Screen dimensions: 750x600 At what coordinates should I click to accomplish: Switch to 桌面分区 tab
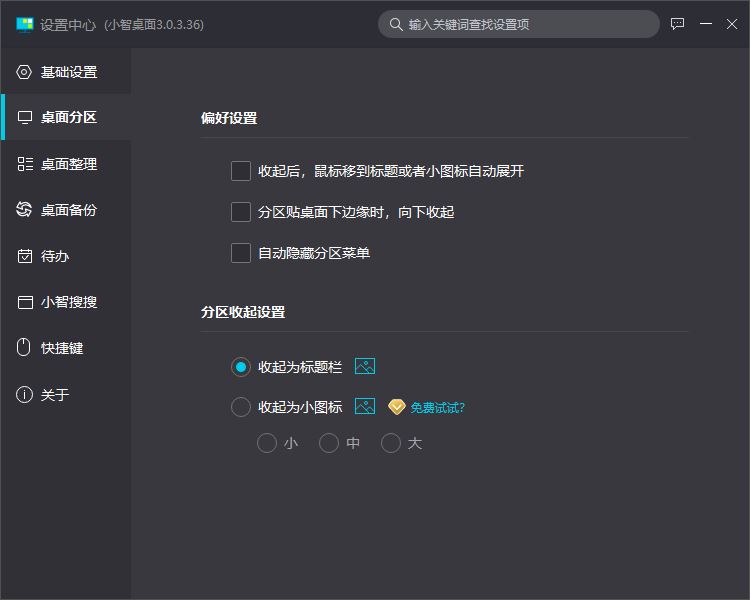66,117
